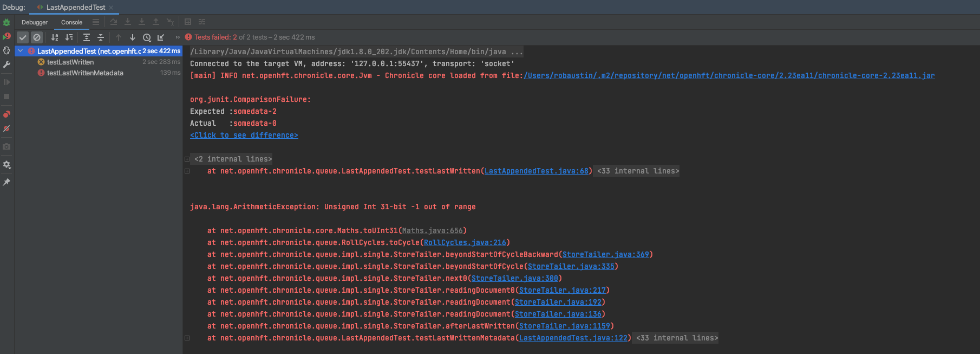Select the testLastWrittenMetadata test result
This screenshot has height=354, width=980.
[99, 73]
